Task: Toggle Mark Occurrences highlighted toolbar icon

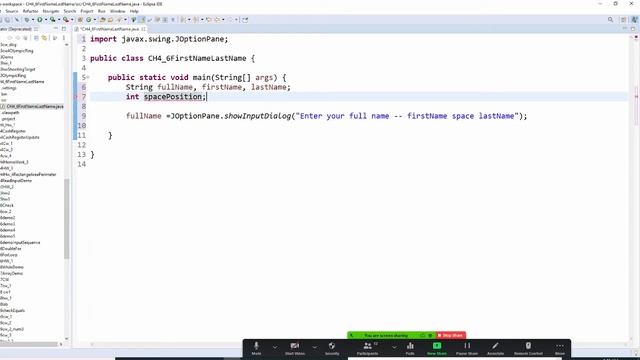Action: pos(142,20)
